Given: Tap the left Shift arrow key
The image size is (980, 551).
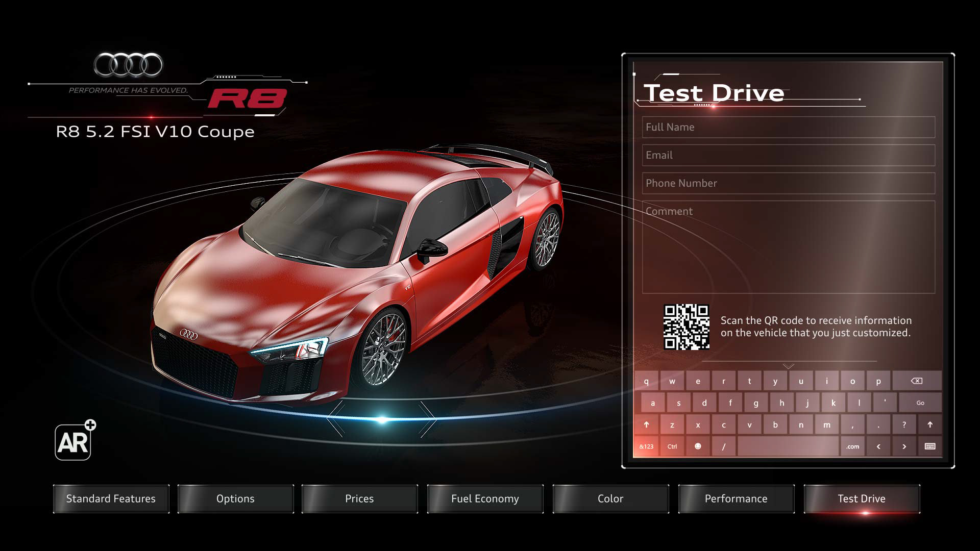Looking at the screenshot, I should point(646,424).
